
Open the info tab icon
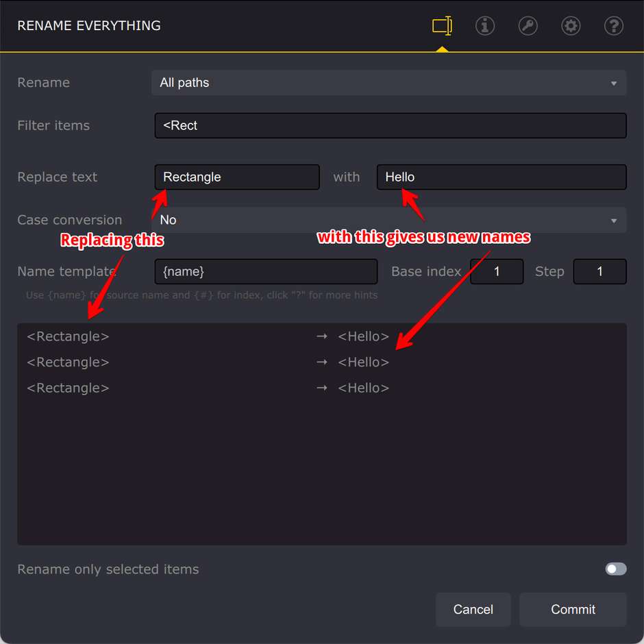[x=484, y=26]
